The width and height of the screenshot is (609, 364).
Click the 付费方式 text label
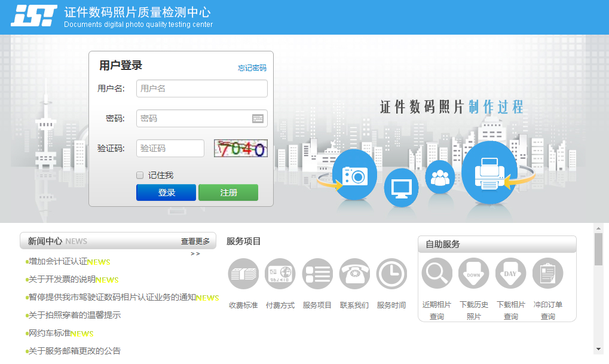280,305
